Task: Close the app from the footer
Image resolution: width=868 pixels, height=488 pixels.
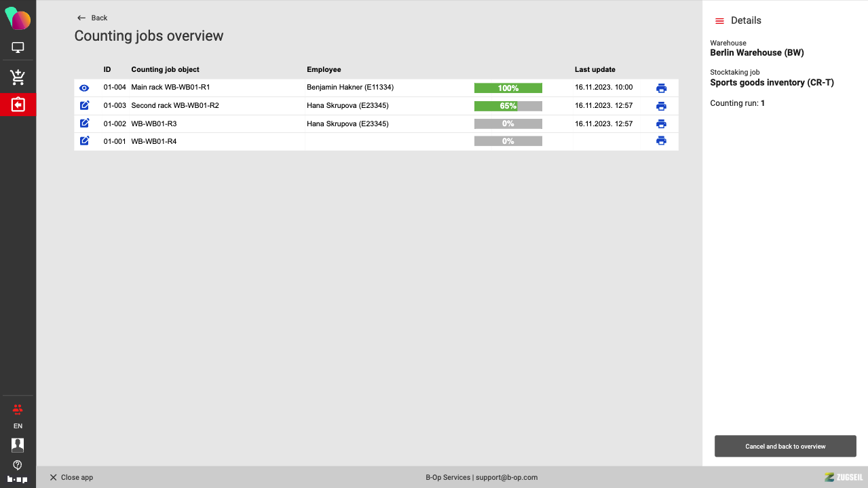Action: click(71, 477)
